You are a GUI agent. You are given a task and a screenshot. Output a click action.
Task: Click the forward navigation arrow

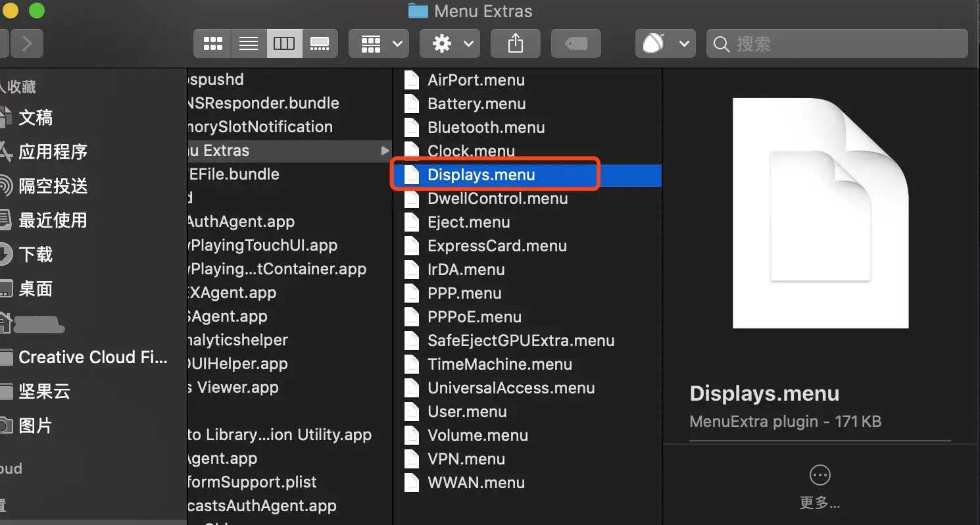[26, 44]
